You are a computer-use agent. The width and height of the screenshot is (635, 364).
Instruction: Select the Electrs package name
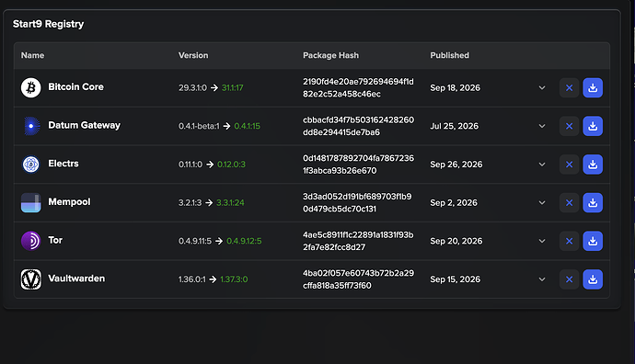(63, 164)
